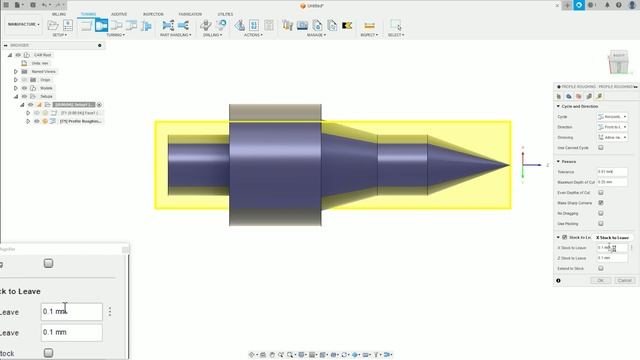Open the PART HANDLING menu label
Image resolution: width=640 pixels, height=360 pixels.
(x=176, y=35)
